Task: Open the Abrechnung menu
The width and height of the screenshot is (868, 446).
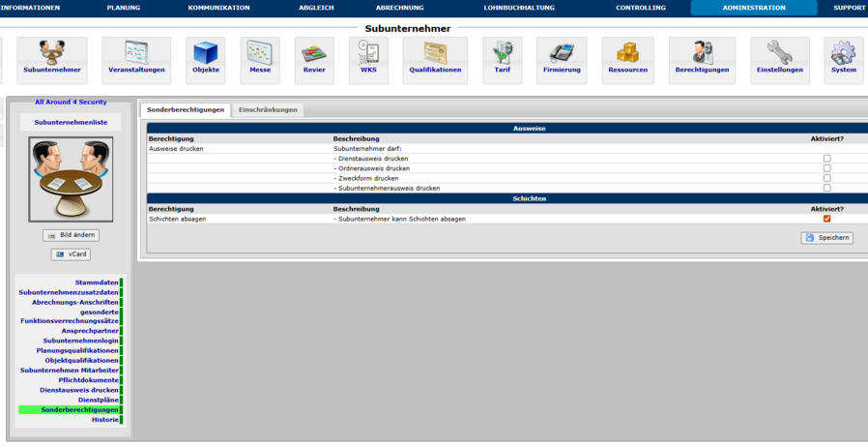Action: [x=399, y=8]
